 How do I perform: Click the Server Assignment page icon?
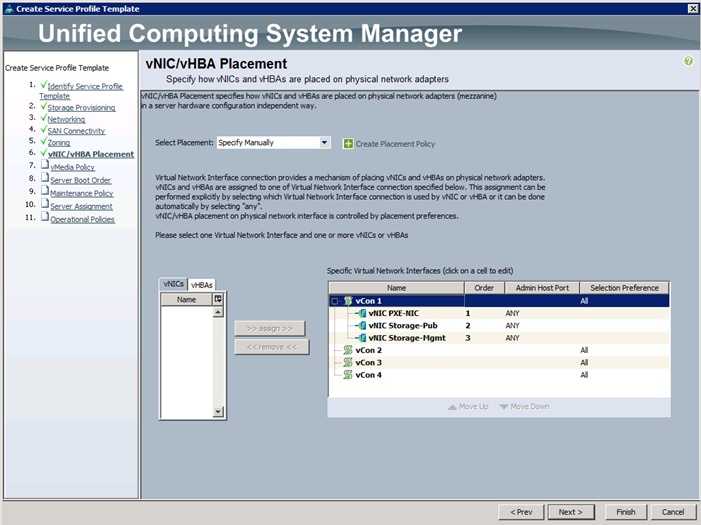[x=45, y=204]
